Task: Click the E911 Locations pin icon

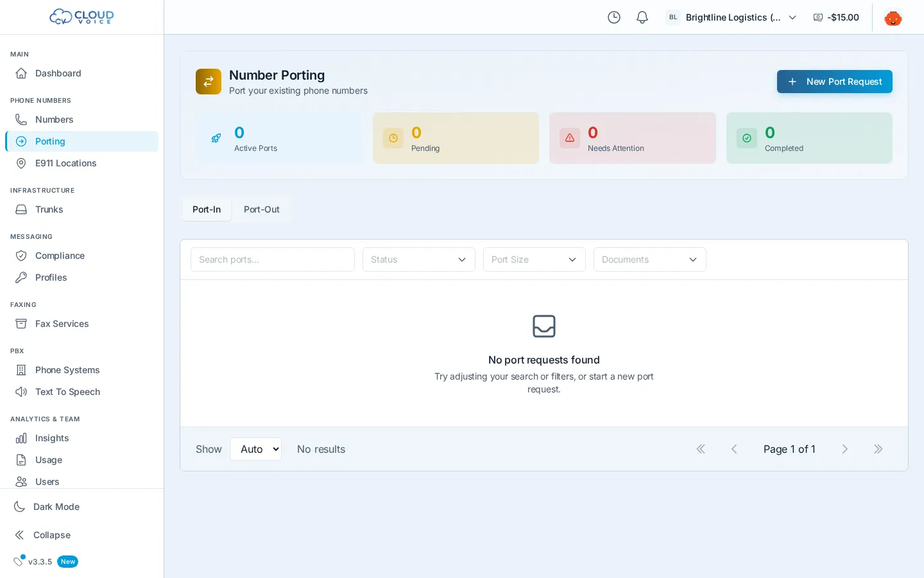Action: 21,163
